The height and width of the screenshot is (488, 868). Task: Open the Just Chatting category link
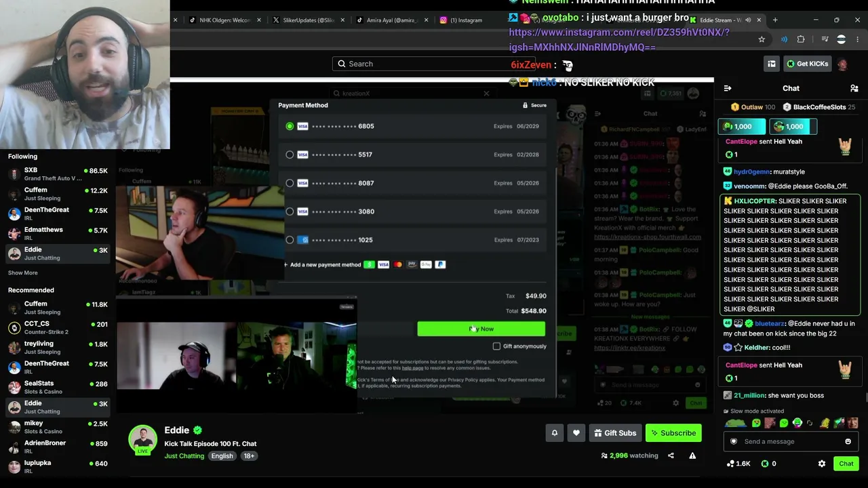tap(184, 456)
